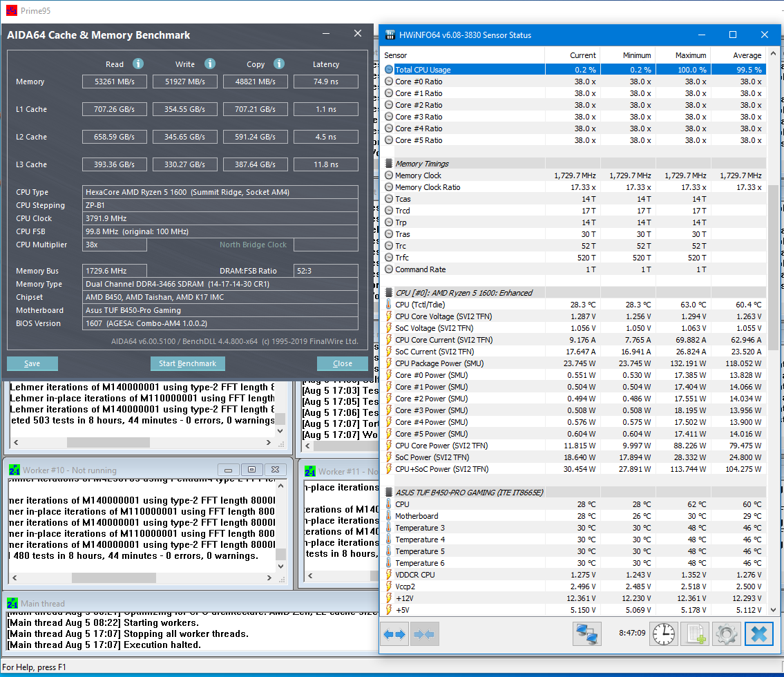Open HWiNFO network remote monitor icon

tap(586, 634)
